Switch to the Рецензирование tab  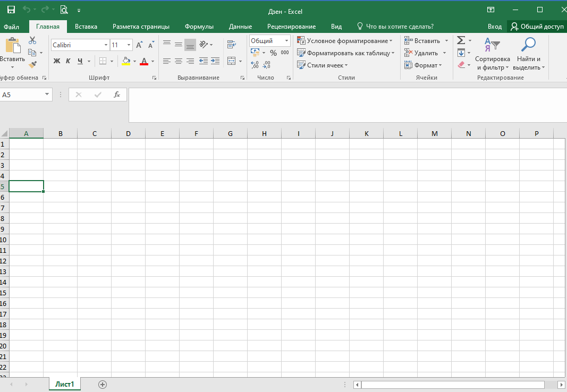tap(291, 27)
